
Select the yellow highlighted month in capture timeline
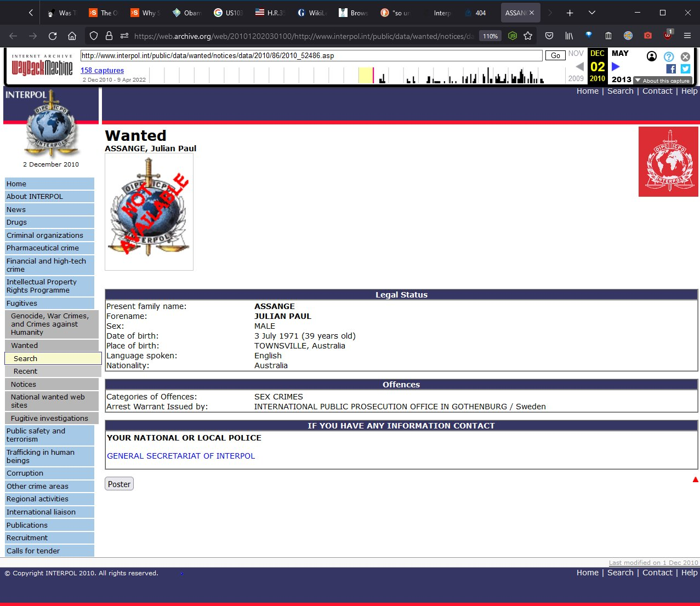[366, 75]
